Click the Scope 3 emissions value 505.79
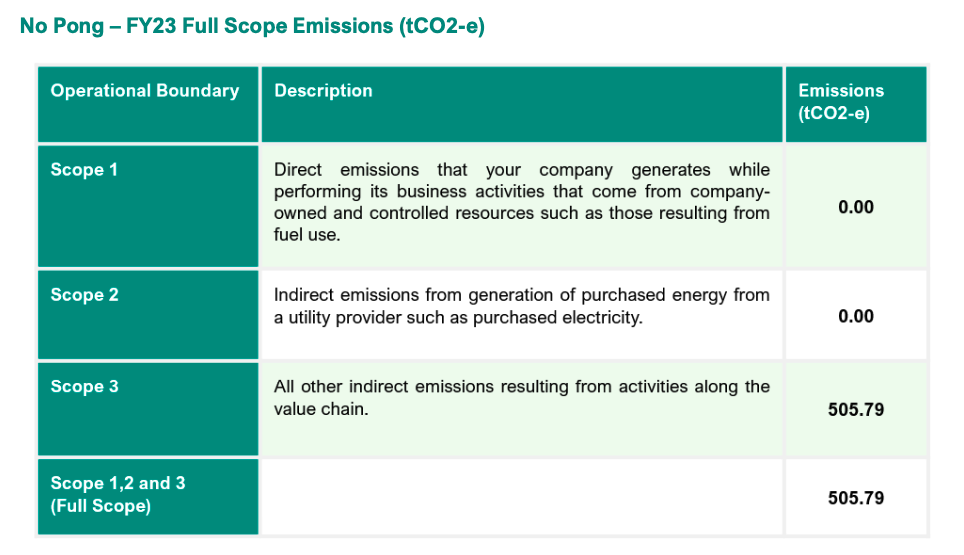The image size is (964, 555). point(856,410)
